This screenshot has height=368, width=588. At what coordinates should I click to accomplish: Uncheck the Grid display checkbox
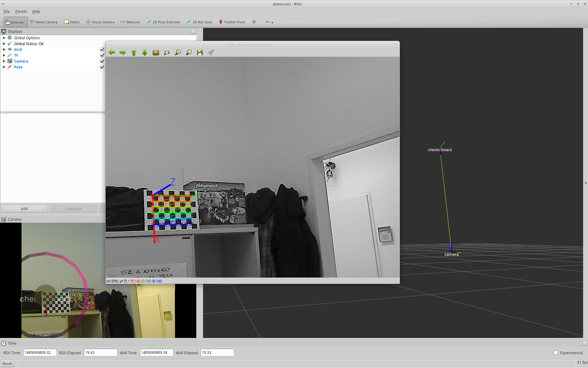(102, 50)
